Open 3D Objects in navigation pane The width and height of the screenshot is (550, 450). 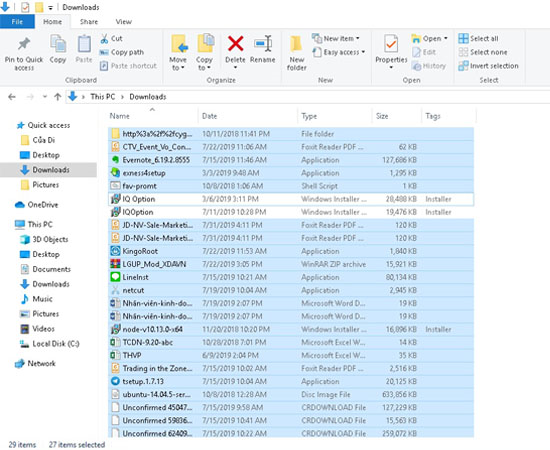click(x=44, y=239)
